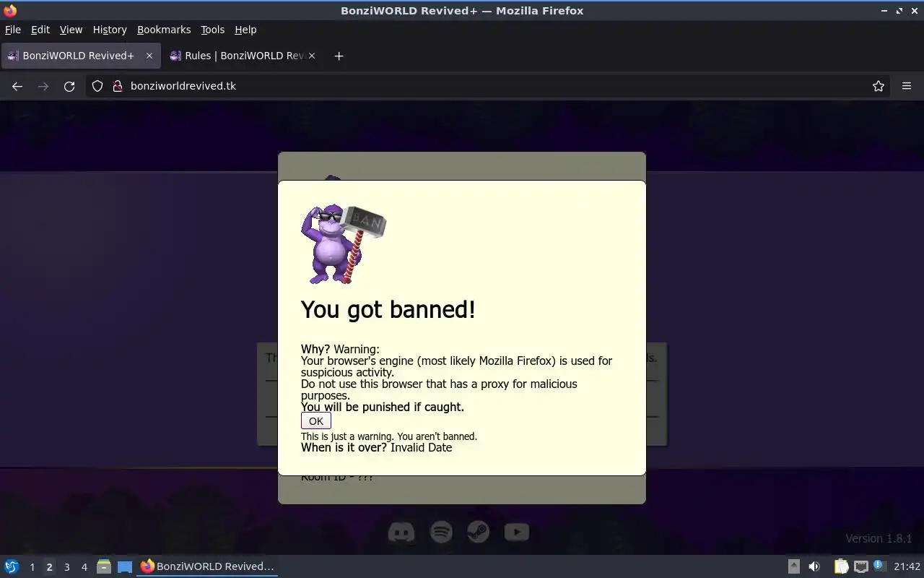
Task: Open the file manager taskbar icon
Action: coord(104,566)
